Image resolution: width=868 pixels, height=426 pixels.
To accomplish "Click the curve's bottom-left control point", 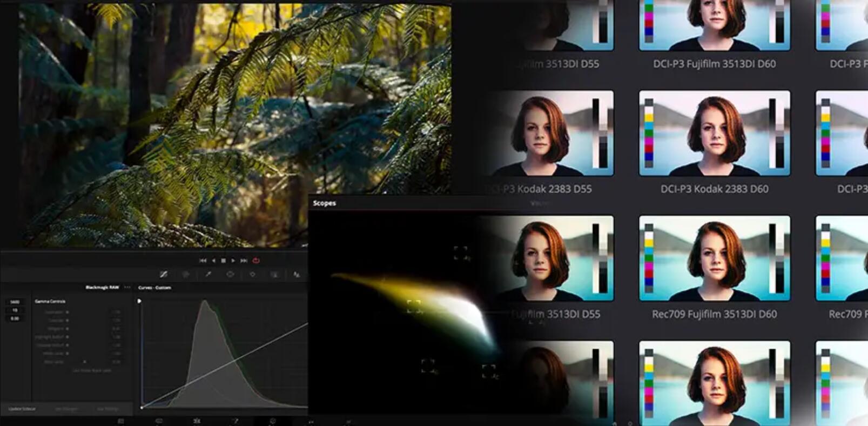I will coord(142,407).
